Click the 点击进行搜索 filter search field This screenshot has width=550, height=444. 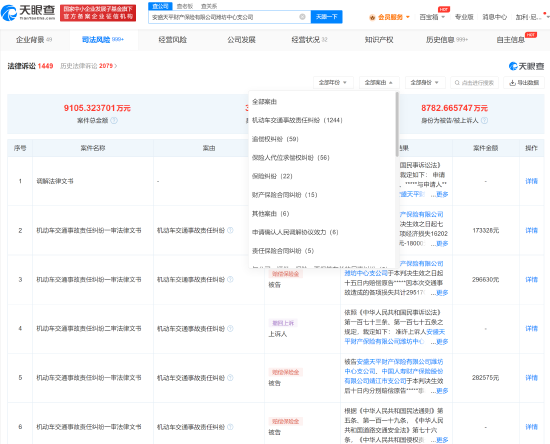(x=474, y=82)
